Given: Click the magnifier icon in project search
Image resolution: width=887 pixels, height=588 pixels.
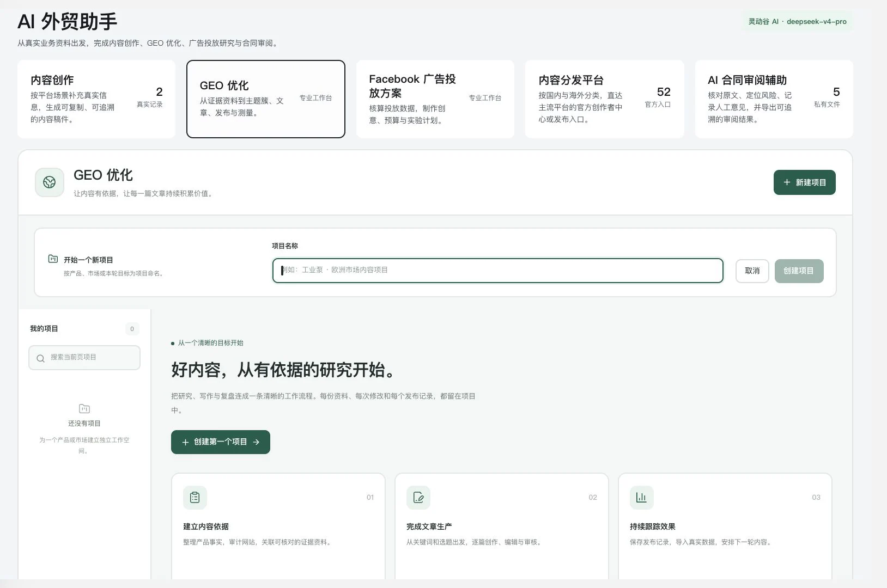Looking at the screenshot, I should tap(40, 358).
